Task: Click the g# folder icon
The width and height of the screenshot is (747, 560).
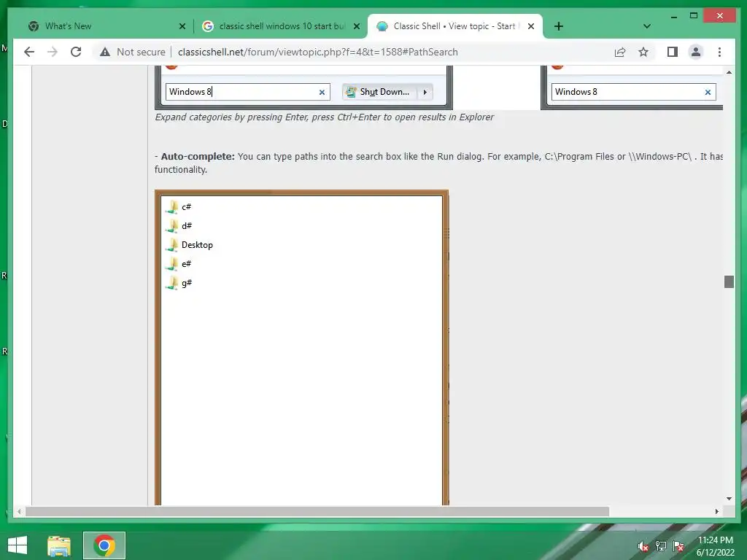Action: [x=171, y=283]
